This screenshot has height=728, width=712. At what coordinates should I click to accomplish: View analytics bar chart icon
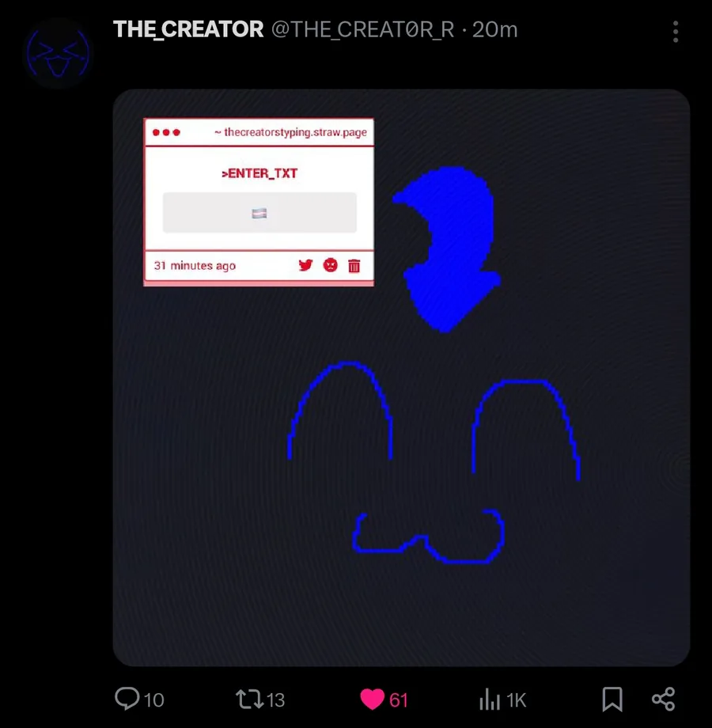[x=490, y=700]
